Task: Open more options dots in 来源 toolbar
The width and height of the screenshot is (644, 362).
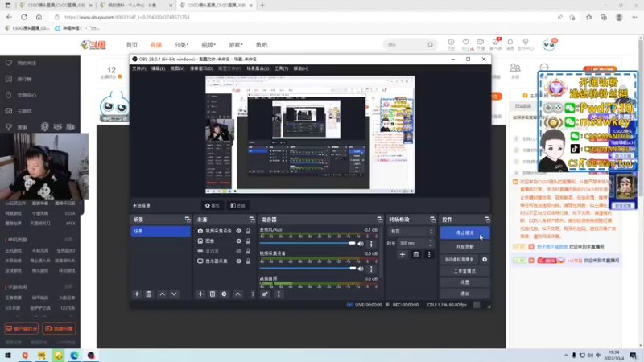Action: tap(253, 294)
